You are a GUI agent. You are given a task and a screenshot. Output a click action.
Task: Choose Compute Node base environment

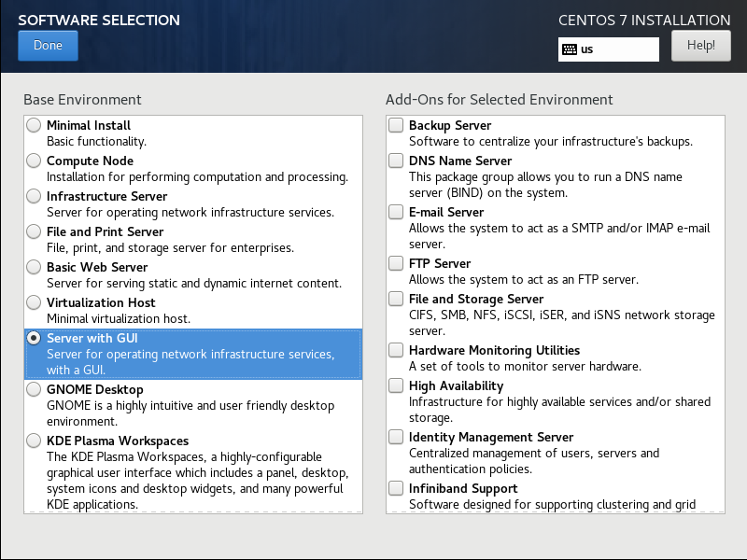[35, 161]
